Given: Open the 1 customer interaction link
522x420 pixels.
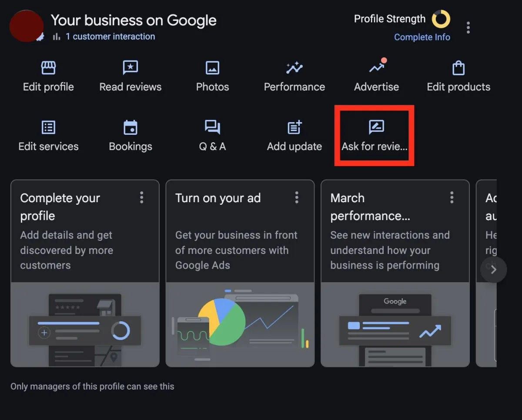Looking at the screenshot, I should 110,37.
